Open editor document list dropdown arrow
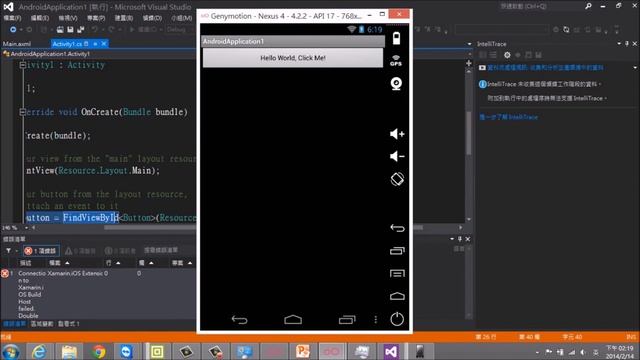Screen dimensions: 640x360 click(469, 44)
